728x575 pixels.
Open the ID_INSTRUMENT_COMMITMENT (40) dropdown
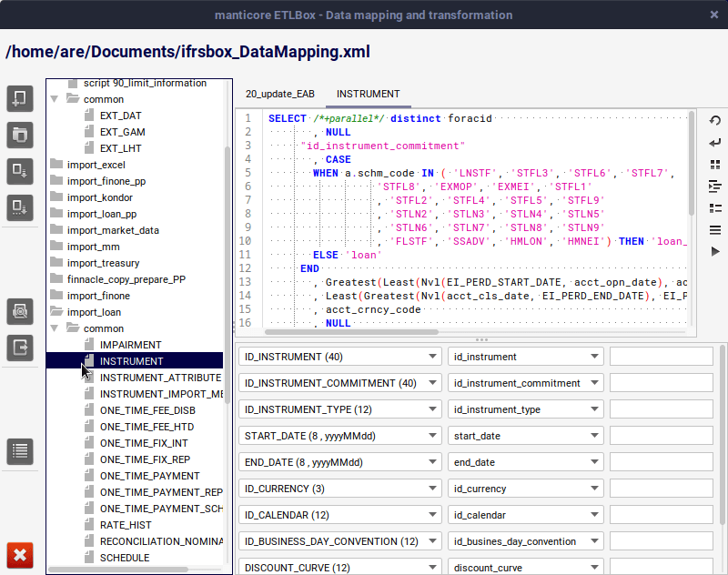[340, 383]
